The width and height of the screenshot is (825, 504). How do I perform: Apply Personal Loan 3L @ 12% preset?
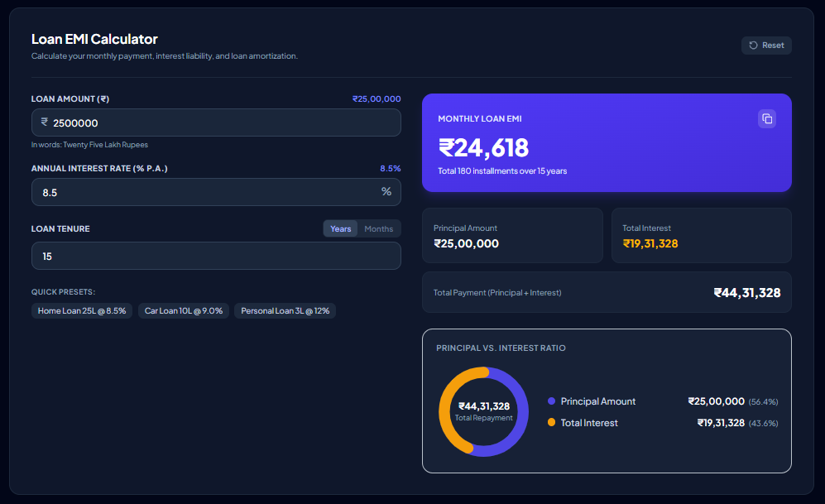(285, 311)
